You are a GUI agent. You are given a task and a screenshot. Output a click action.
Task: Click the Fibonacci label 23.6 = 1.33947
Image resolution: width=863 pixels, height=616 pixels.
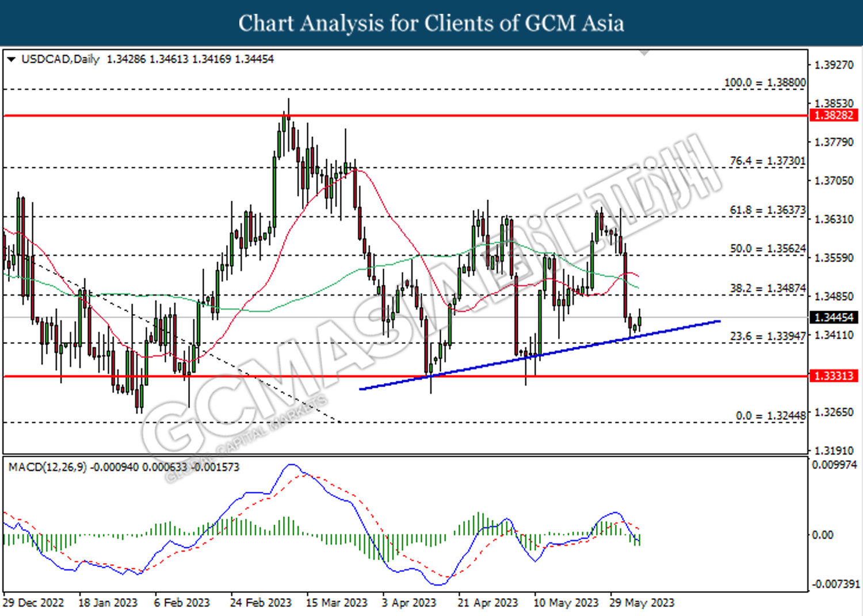point(767,336)
